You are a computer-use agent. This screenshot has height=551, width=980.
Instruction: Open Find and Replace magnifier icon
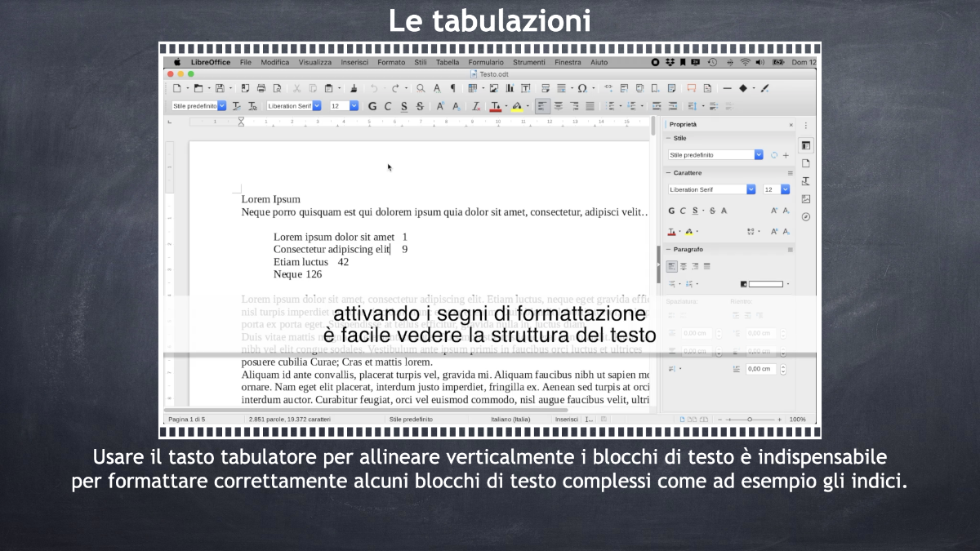421,88
